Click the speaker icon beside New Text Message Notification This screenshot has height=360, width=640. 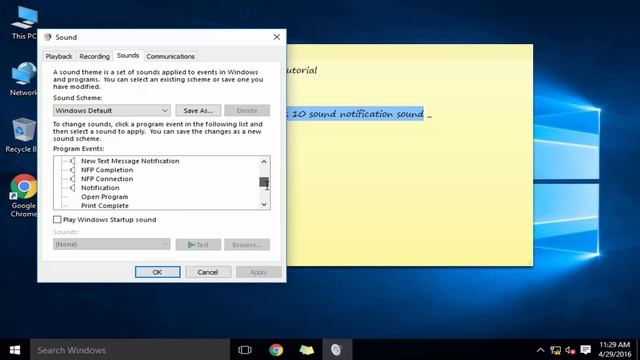[x=72, y=161]
